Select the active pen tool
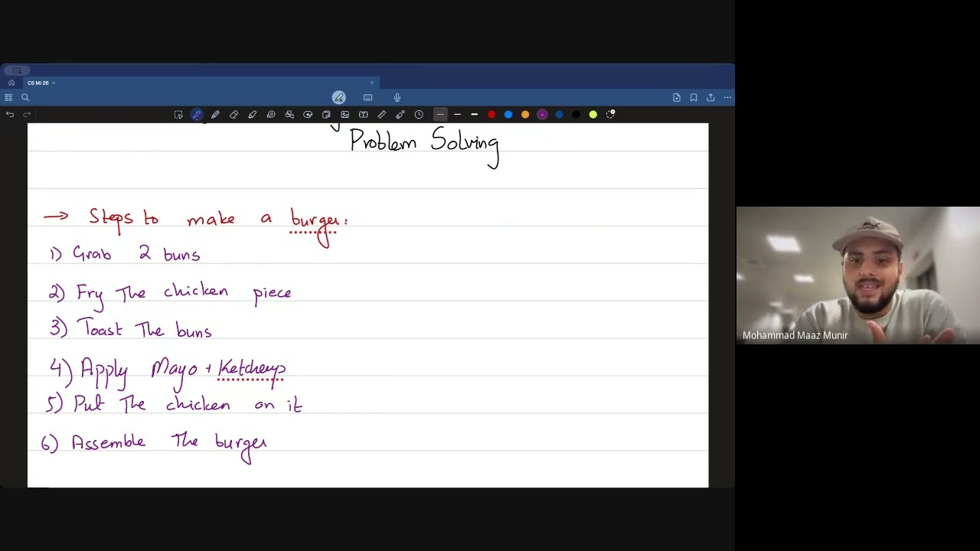Viewport: 980px width, 551px height. [x=197, y=114]
